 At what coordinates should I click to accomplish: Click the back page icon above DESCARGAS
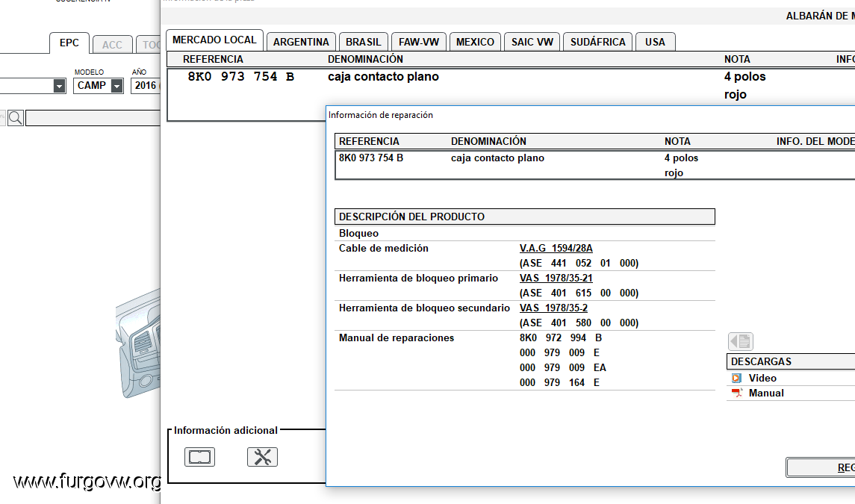(x=741, y=341)
